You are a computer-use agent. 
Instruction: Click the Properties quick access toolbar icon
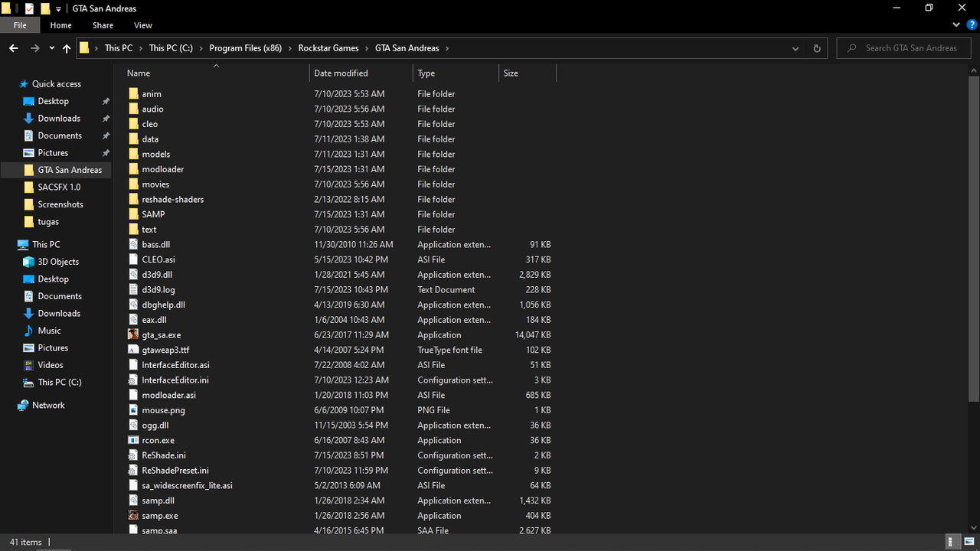pos(29,8)
